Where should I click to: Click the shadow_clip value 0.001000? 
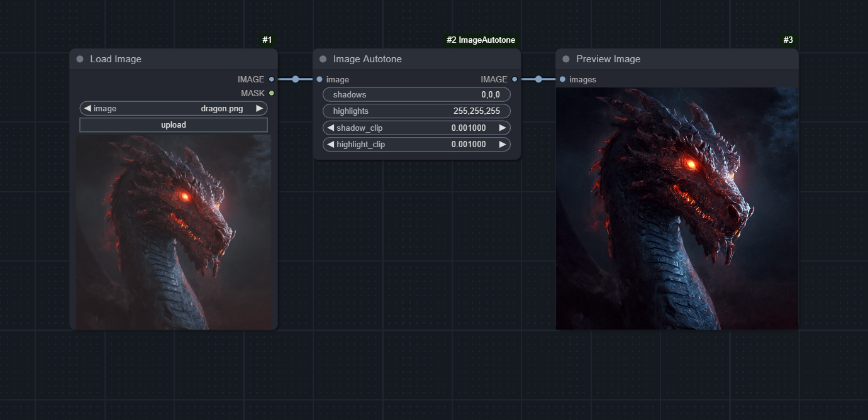pyautogui.click(x=469, y=128)
